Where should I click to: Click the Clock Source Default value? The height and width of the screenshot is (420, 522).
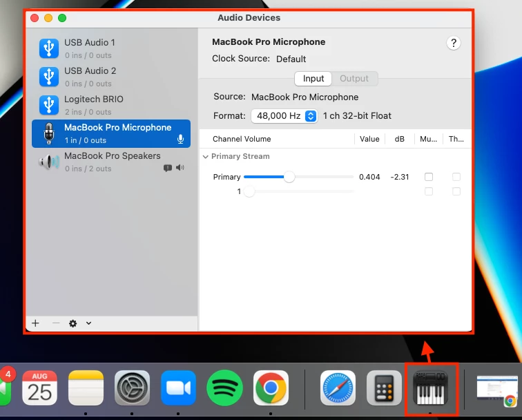click(x=291, y=59)
